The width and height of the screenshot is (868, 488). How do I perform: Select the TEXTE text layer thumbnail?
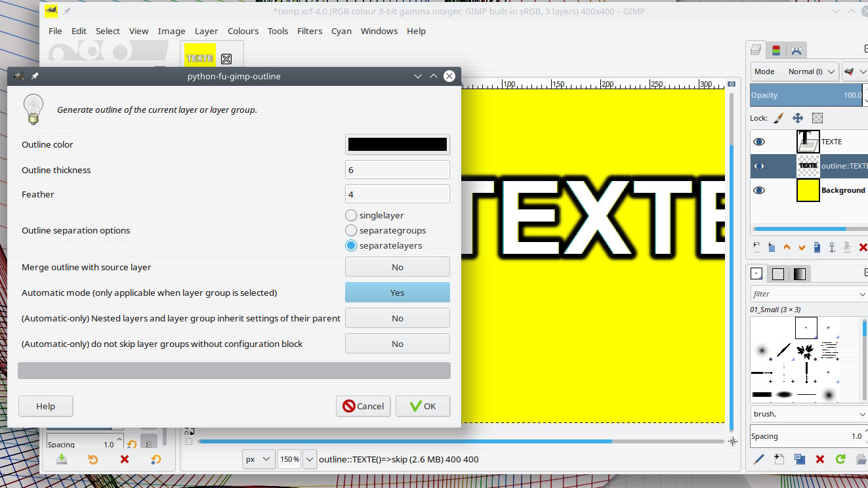808,142
